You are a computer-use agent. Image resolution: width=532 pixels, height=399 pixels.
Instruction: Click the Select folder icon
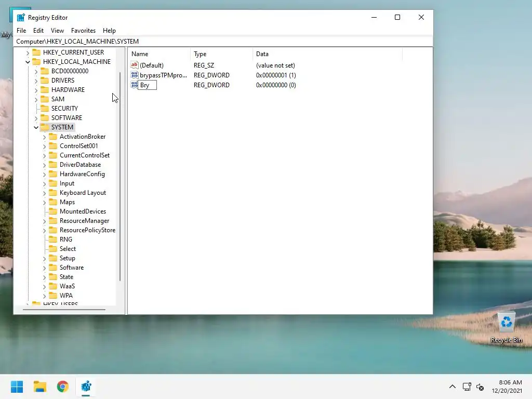click(x=53, y=249)
